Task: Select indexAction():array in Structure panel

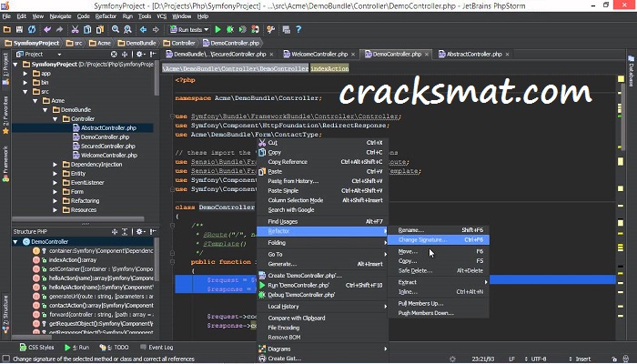Action: (72, 260)
